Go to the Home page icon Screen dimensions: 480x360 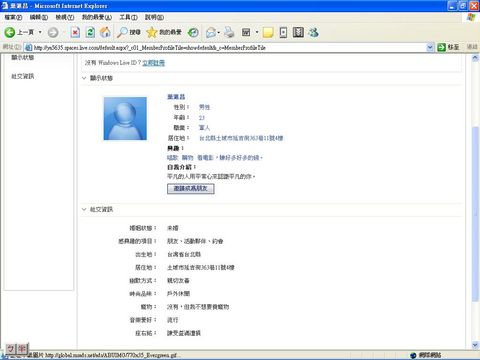tap(105, 32)
